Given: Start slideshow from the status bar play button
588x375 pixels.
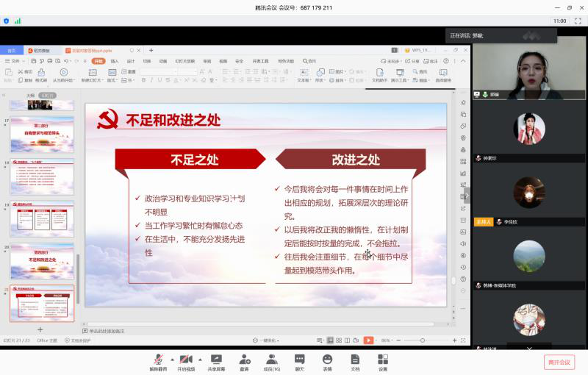Looking at the screenshot, I should click(368, 340).
